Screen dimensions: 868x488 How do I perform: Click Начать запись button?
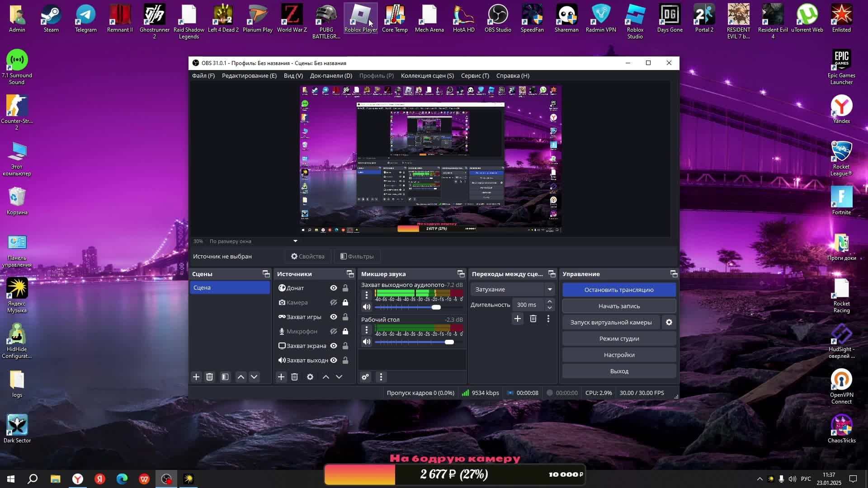[619, 306]
